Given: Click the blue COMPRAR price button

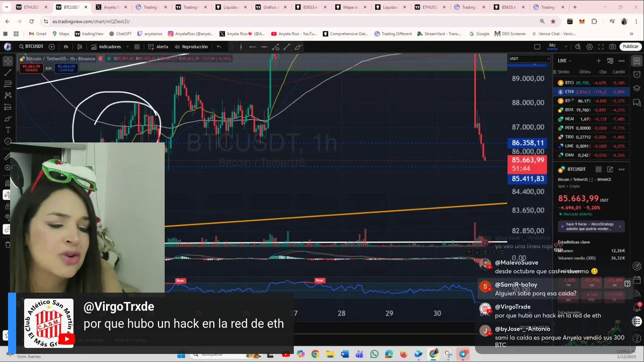Looking at the screenshot, I should pyautogui.click(x=66, y=68).
